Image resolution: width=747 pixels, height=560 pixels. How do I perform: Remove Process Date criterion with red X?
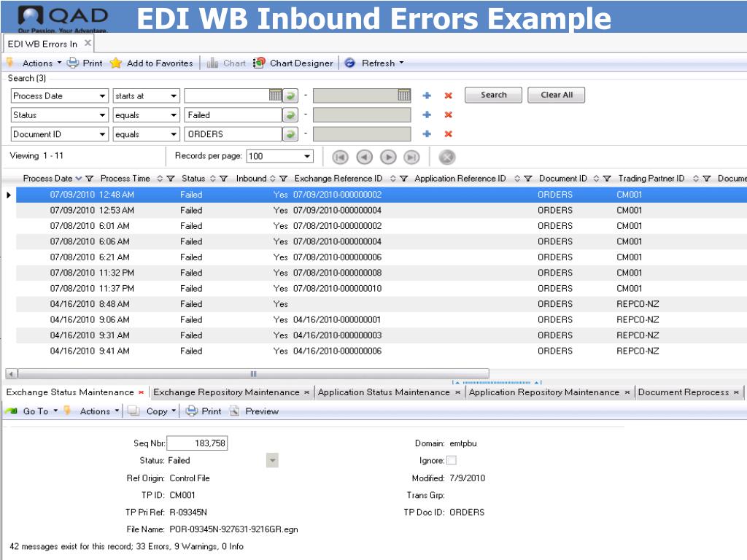point(449,96)
